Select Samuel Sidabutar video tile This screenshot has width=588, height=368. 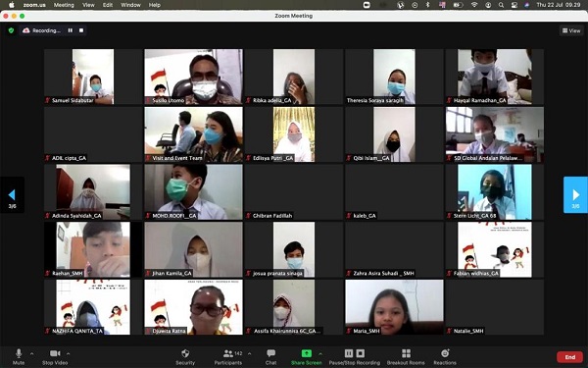tap(93, 77)
